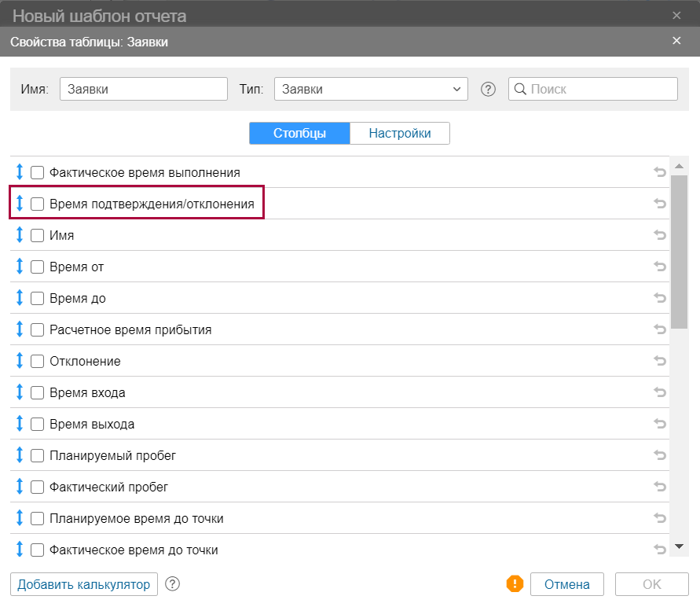The height and width of the screenshot is (607, 700).
Task: Open the Тип dropdown showing Заявки
Action: [x=370, y=90]
